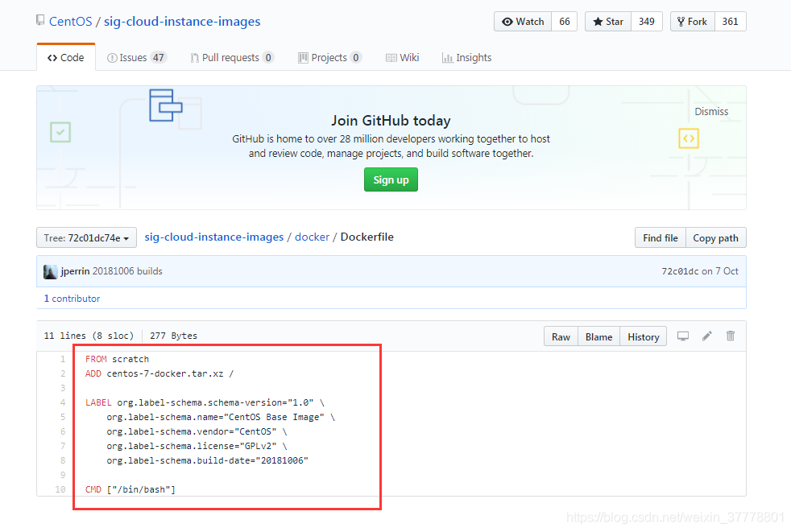This screenshot has height=532, width=791.
Task: Click the vendor="CentOS" code line
Action: 197,431
